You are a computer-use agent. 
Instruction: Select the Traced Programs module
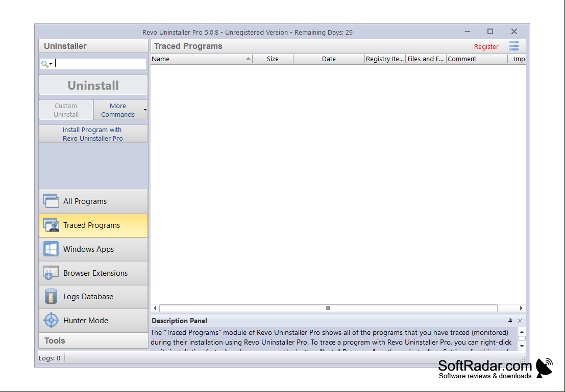(x=93, y=225)
